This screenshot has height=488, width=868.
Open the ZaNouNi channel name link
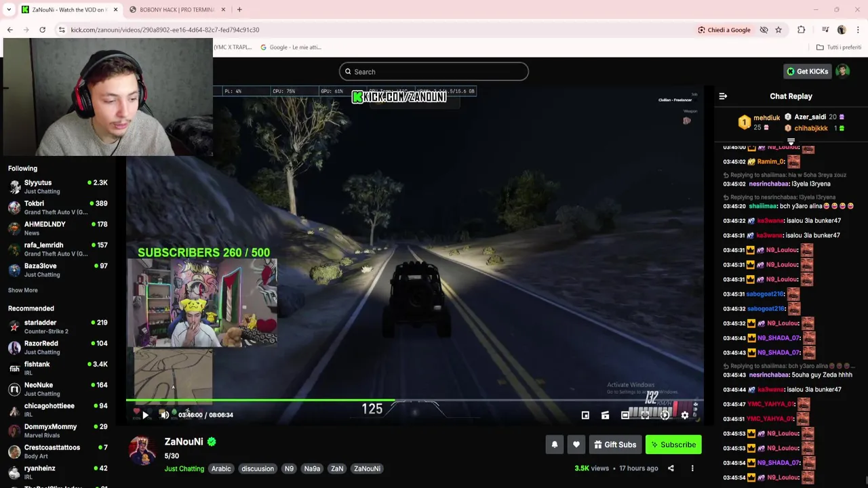(x=184, y=441)
